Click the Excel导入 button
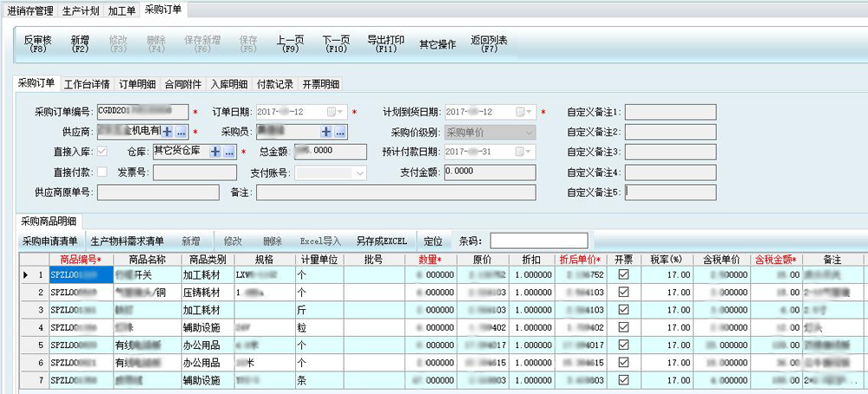Viewport: 868px width, 394px height. [x=320, y=241]
